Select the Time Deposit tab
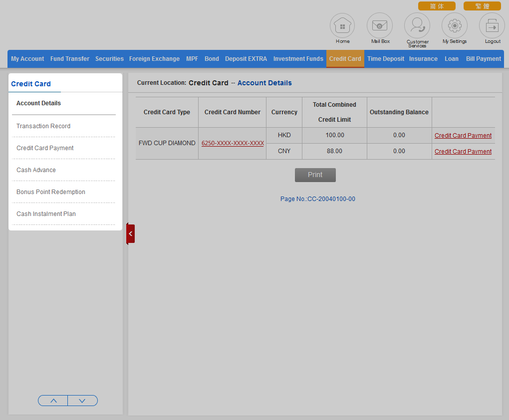Viewport: 509px width, 420px height. (386, 59)
